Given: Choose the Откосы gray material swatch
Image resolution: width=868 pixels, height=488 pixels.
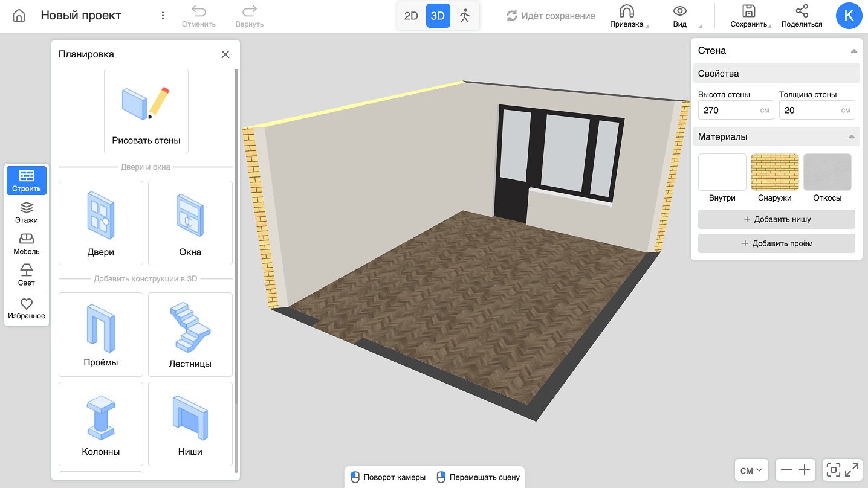Looking at the screenshot, I should click(828, 172).
